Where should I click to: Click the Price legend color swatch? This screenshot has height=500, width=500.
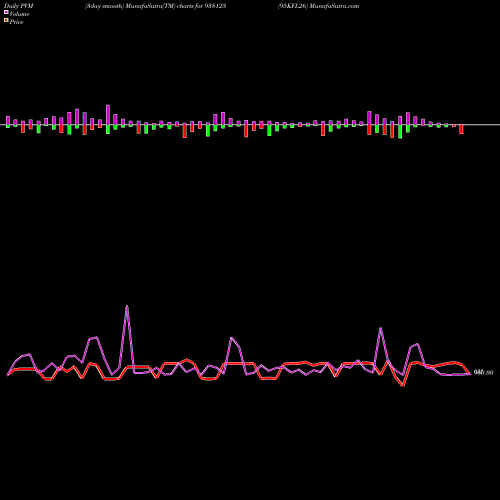click(6, 21)
